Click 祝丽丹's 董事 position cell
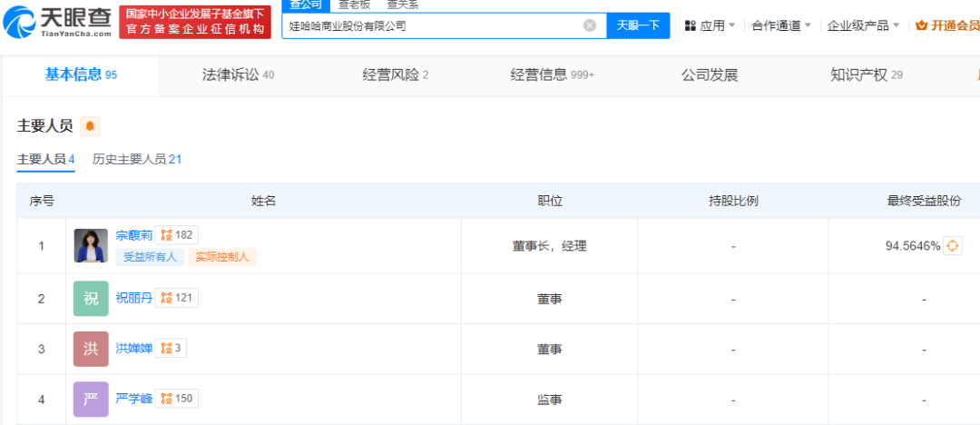Viewport: 980px width, 425px height. click(x=549, y=299)
